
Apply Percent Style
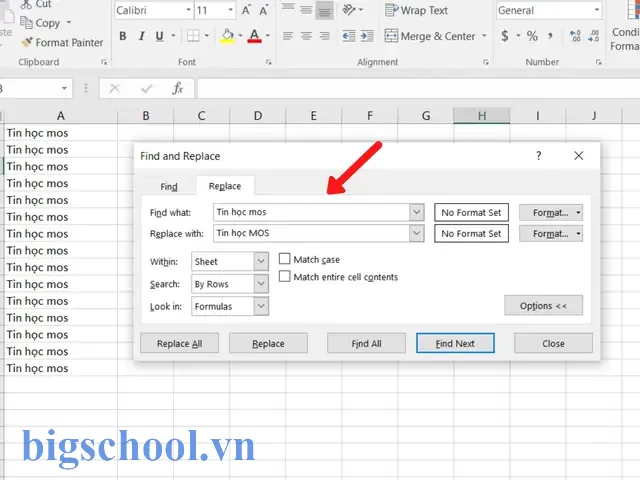(x=532, y=36)
